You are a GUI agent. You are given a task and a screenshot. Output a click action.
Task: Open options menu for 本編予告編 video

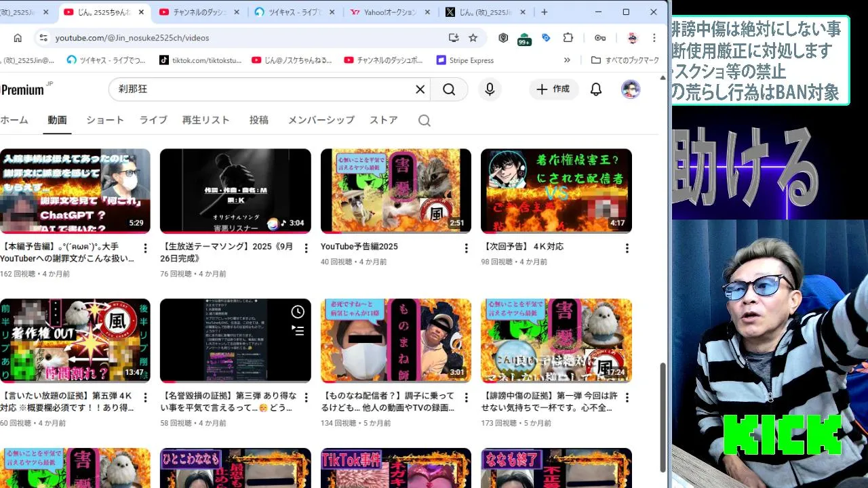click(x=145, y=248)
